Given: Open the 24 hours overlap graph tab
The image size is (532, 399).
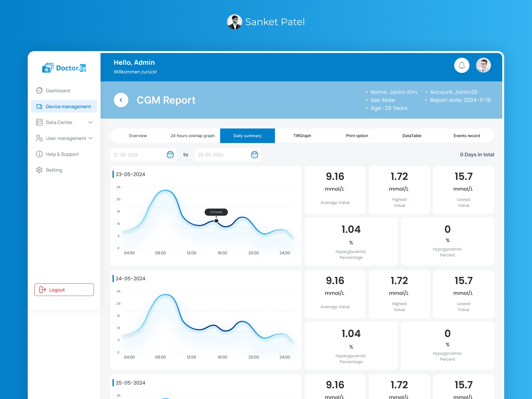Looking at the screenshot, I should [x=193, y=136].
